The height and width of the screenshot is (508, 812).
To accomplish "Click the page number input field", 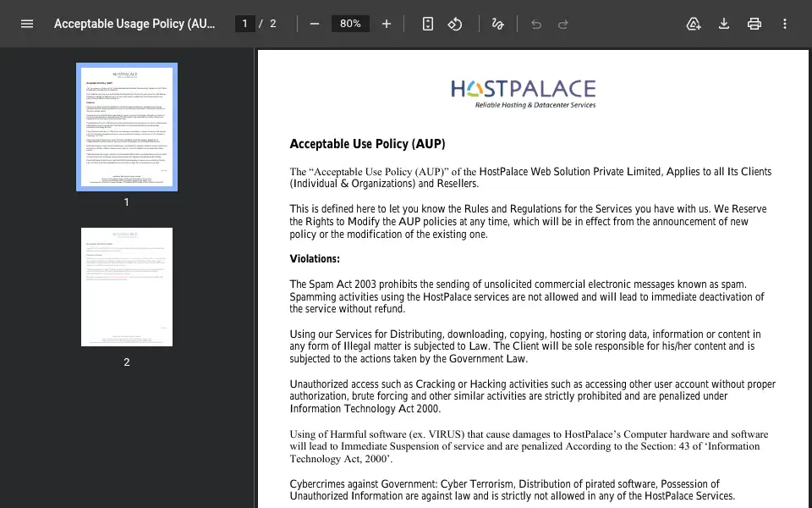I will tap(245, 24).
